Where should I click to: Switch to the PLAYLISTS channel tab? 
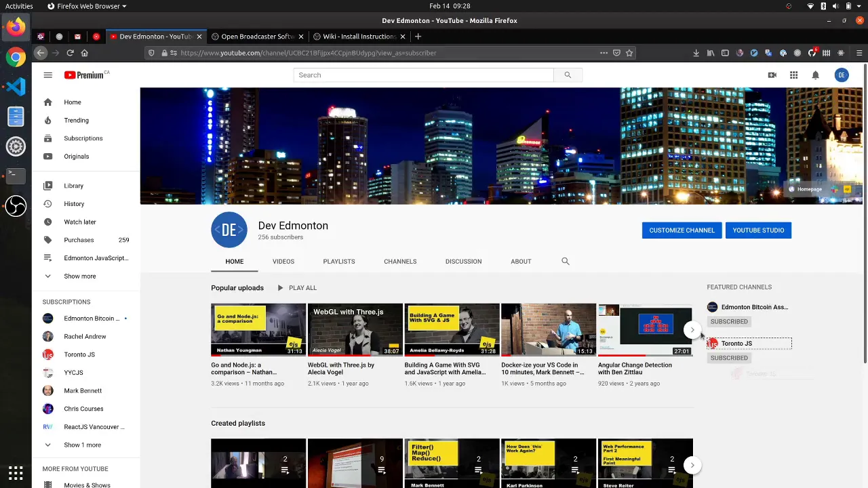point(339,261)
